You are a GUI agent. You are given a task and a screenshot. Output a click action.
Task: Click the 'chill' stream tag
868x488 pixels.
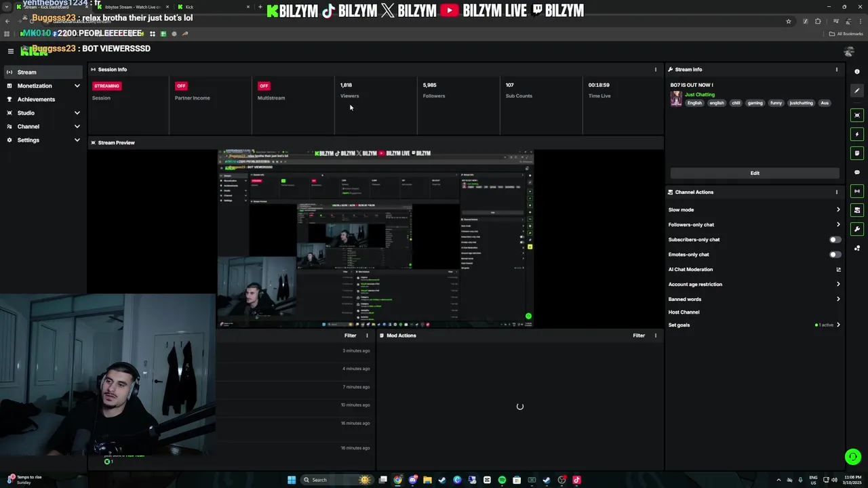(x=736, y=103)
